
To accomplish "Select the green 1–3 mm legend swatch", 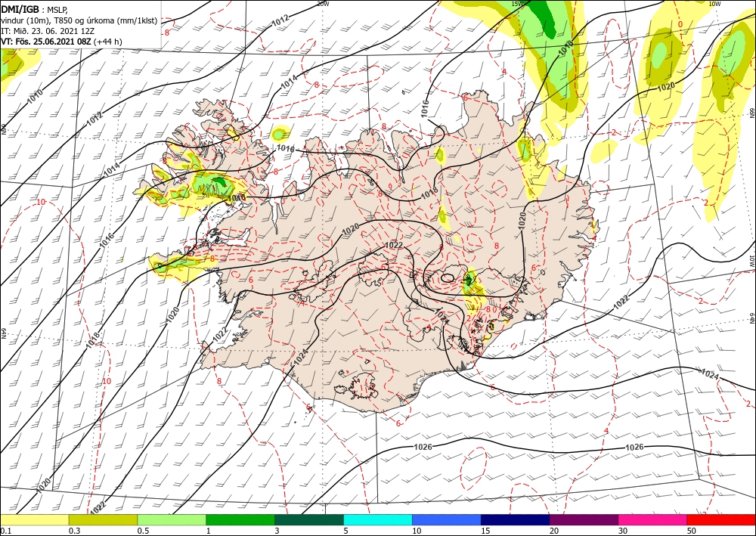I will (240, 519).
